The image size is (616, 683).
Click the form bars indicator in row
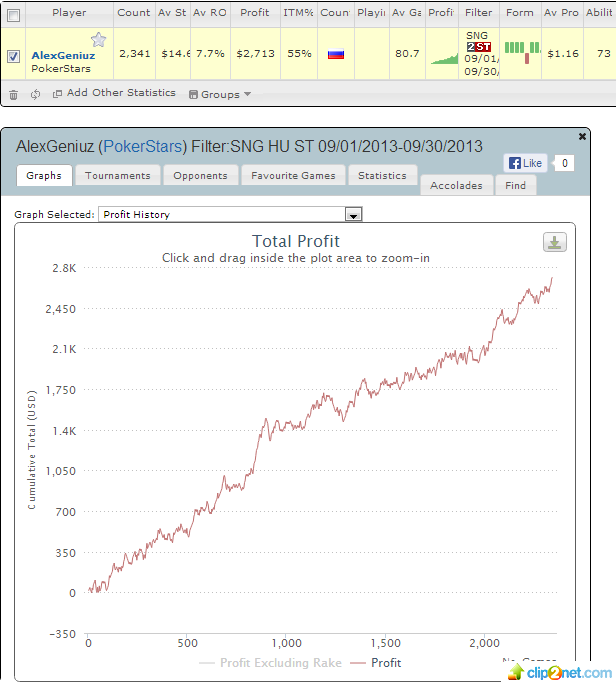tap(522, 52)
